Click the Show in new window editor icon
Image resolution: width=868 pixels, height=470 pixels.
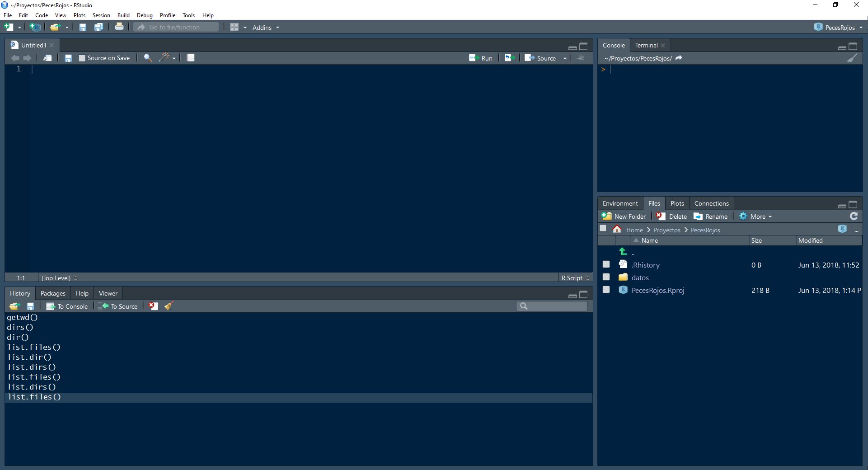(x=47, y=58)
